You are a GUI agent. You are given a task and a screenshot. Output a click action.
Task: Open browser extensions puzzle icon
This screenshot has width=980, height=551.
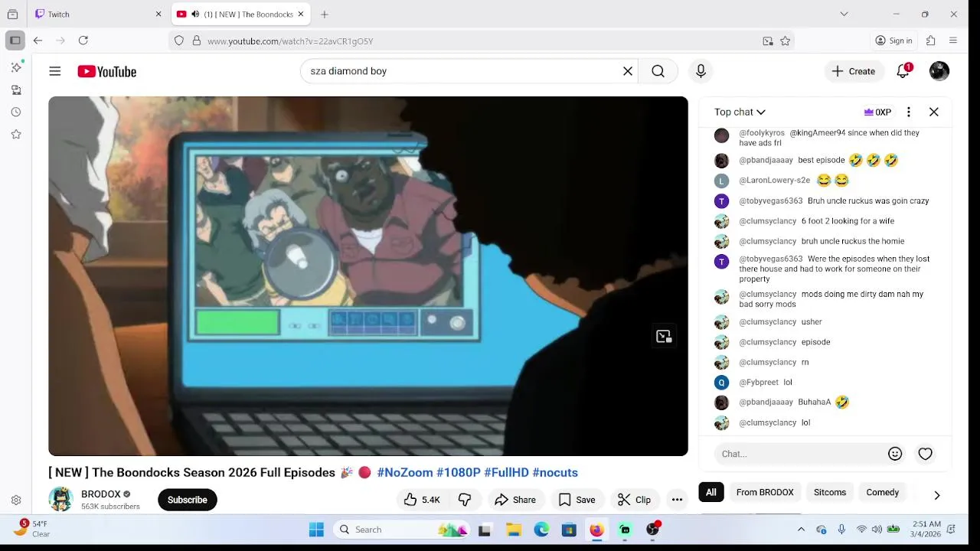[931, 41]
